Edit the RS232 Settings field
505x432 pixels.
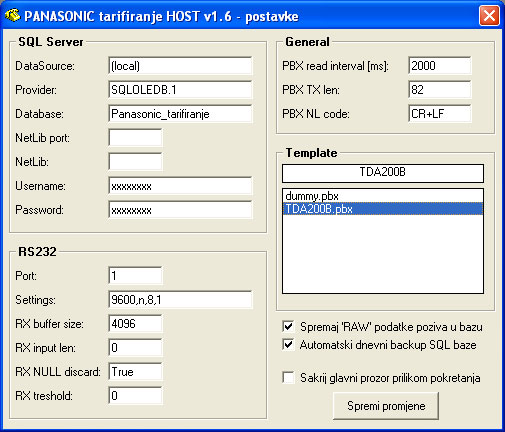click(180, 300)
